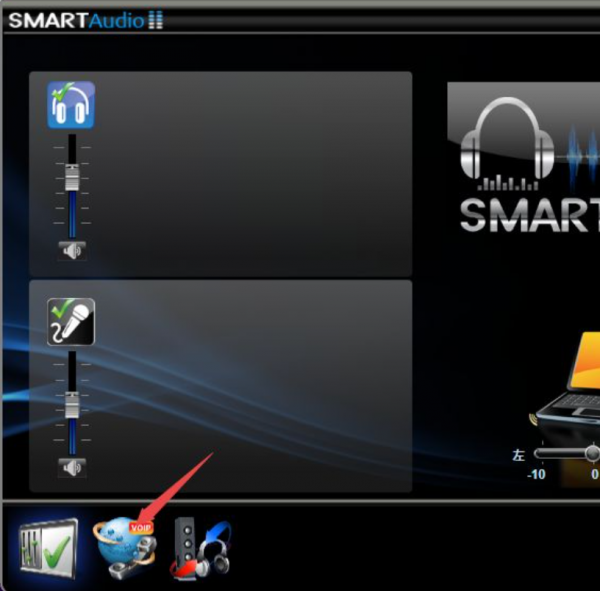The width and height of the screenshot is (600, 591).
Task: Adjust the headphones volume slider handle
Action: coord(72,177)
